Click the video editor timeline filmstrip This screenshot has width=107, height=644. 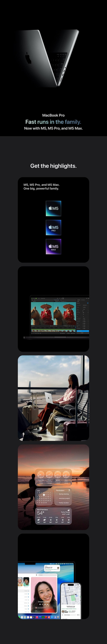(53, 331)
